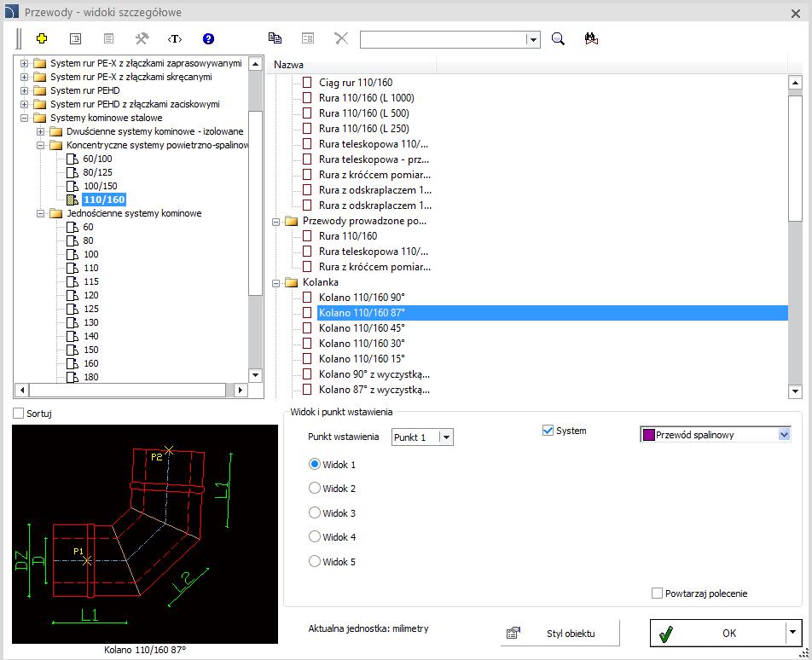The height and width of the screenshot is (660, 812).
Task: Select tree item 110/160
Action: pyautogui.click(x=104, y=200)
